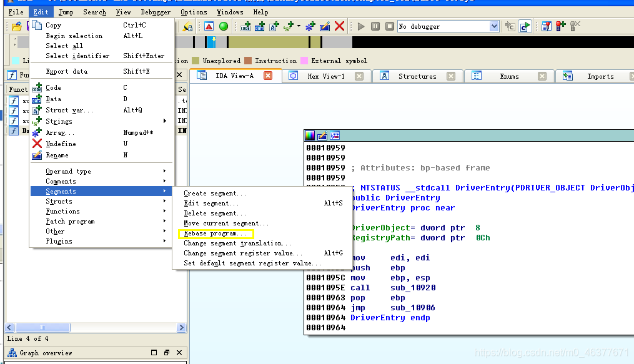Click the add breakpoint toolbar icon
This screenshot has height=364, width=634.
[560, 27]
